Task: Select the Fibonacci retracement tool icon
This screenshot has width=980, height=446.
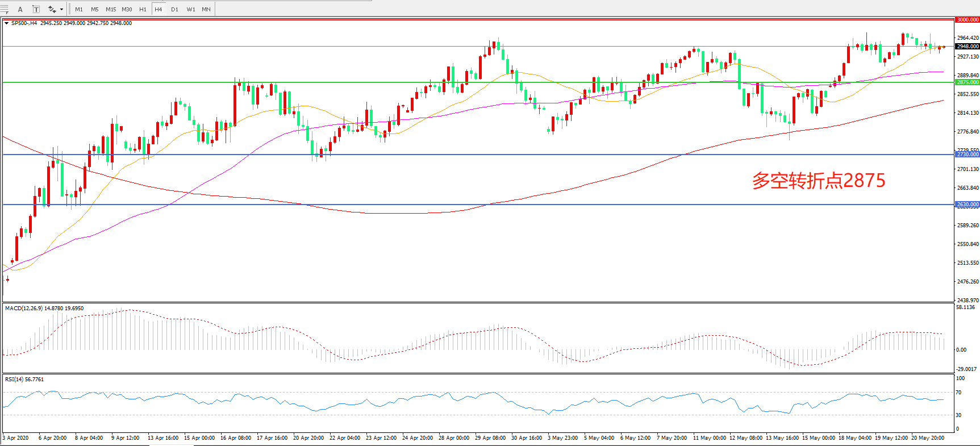Action: click(5, 9)
